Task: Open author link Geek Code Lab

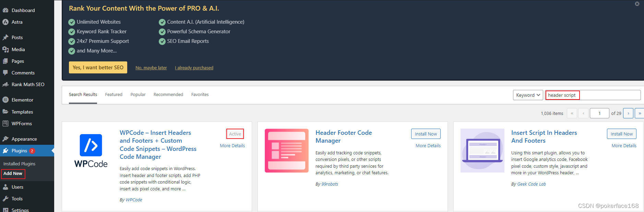Action: point(532,184)
